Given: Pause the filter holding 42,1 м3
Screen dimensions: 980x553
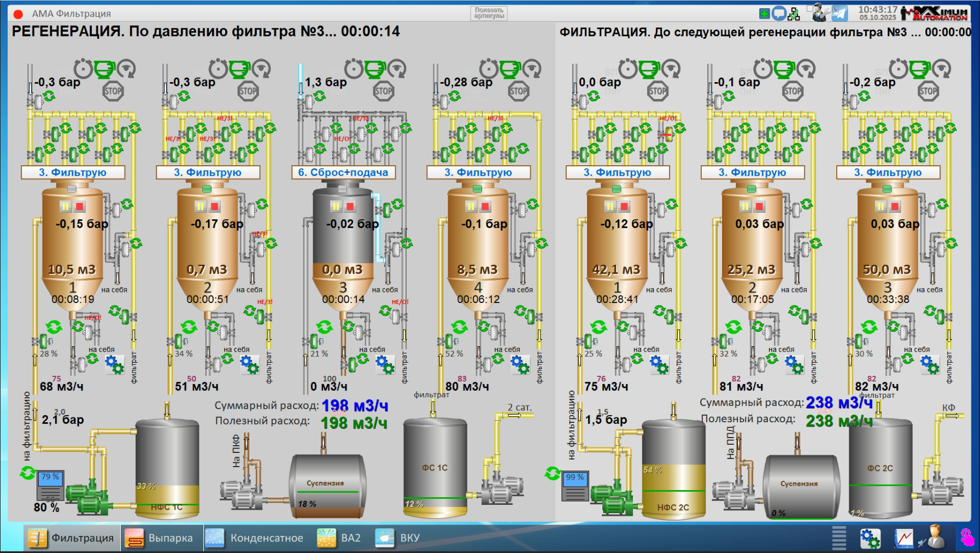Looking at the screenshot, I should (610, 206).
